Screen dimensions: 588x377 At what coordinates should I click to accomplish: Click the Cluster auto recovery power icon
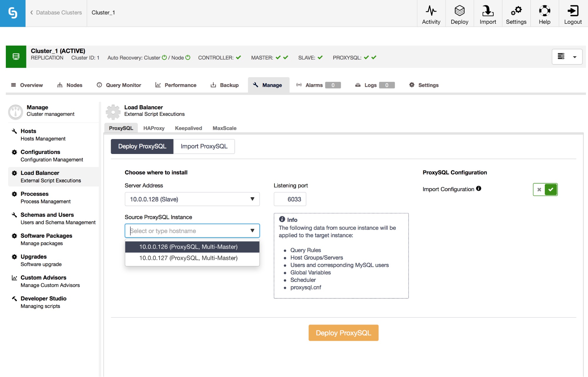coord(164,57)
